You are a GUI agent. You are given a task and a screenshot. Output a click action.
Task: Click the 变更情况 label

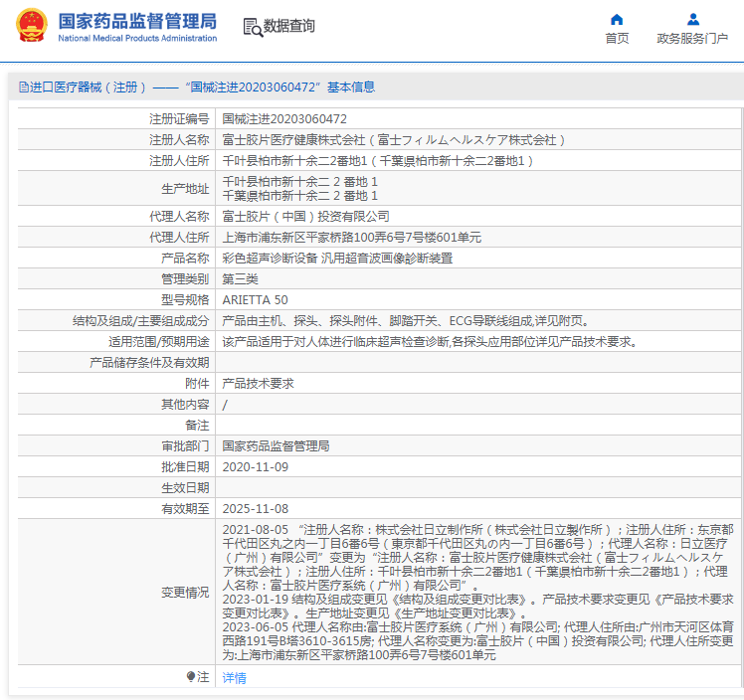click(185, 593)
